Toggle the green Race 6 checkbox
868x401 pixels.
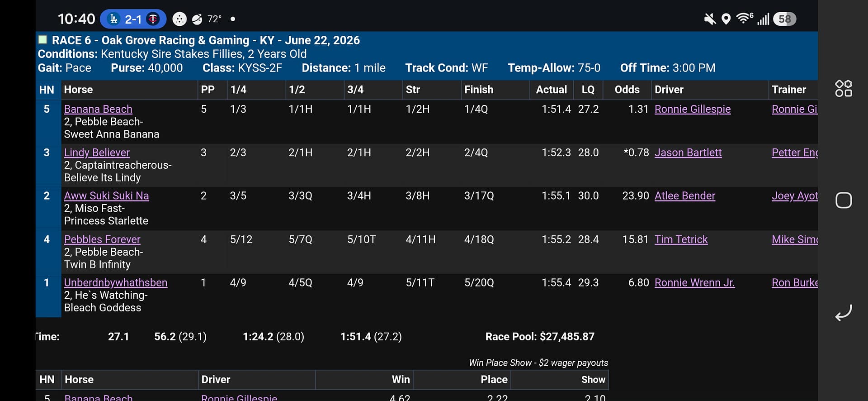(43, 40)
